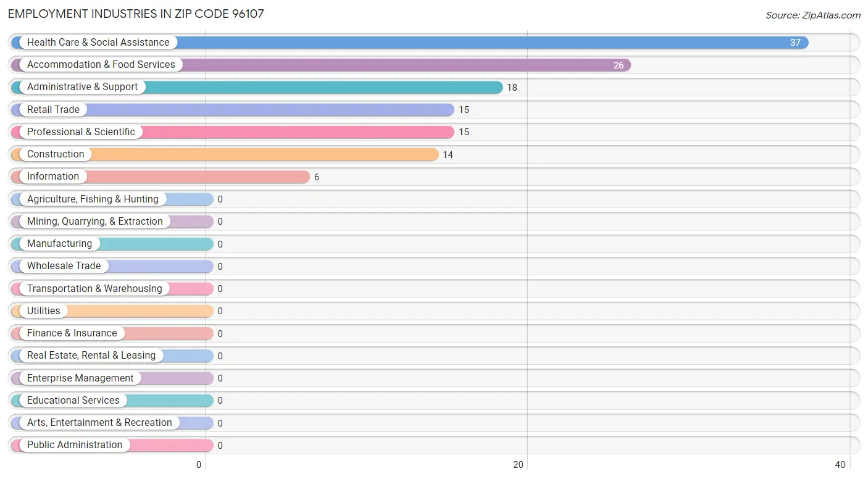This screenshot has width=868, height=479.
Task: Click the value 14 beside Construction bar
Action: click(x=448, y=154)
